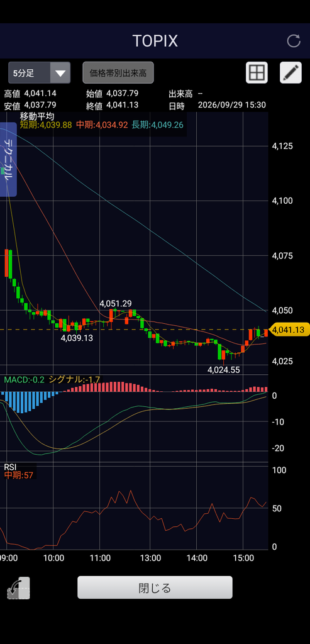Tap the 13:00 time axis label

tap(150, 558)
